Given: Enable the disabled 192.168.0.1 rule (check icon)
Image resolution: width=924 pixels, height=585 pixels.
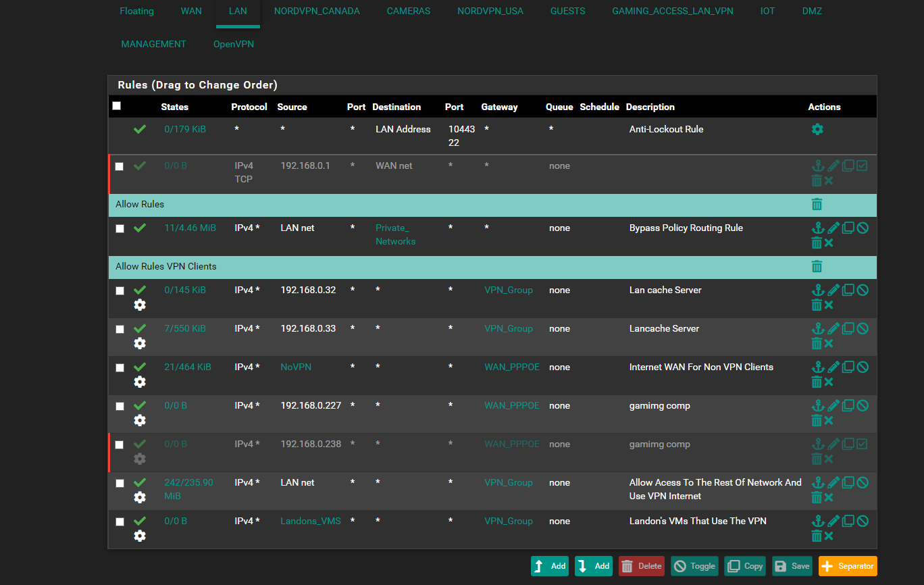Looking at the screenshot, I should pyautogui.click(x=862, y=166).
